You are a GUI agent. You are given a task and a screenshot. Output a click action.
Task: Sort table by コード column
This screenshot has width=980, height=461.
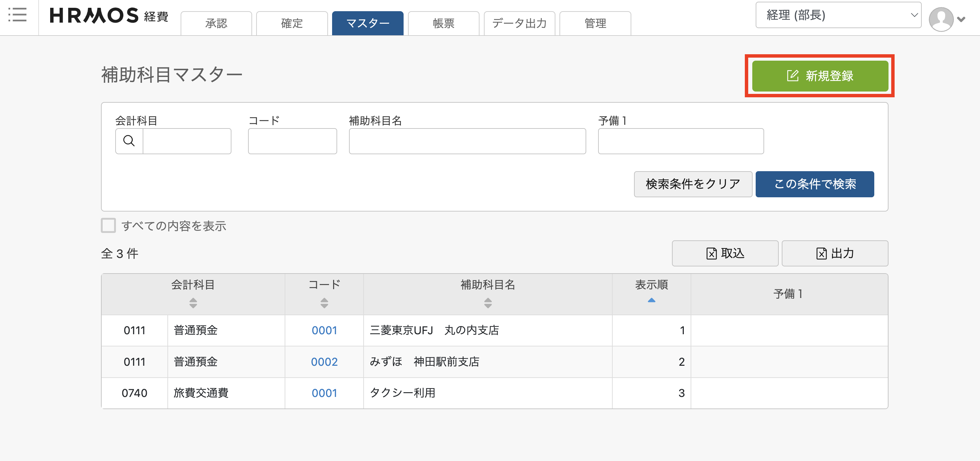click(x=324, y=303)
